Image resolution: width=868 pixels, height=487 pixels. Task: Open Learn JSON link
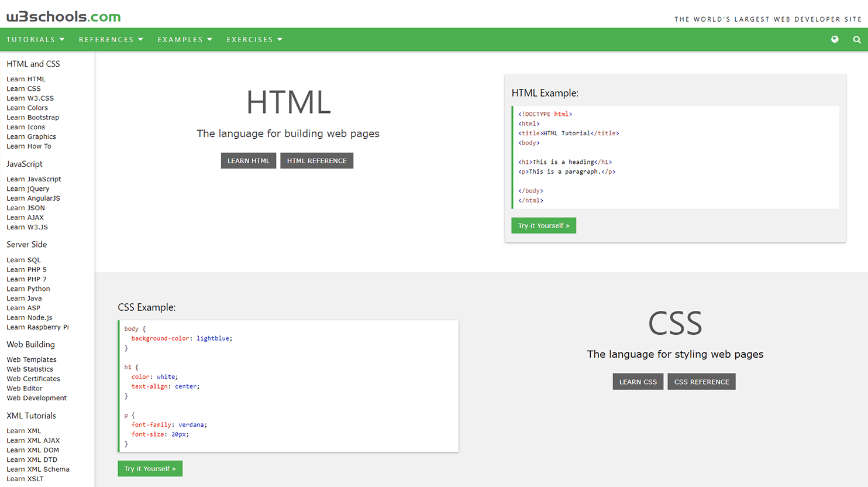click(26, 208)
